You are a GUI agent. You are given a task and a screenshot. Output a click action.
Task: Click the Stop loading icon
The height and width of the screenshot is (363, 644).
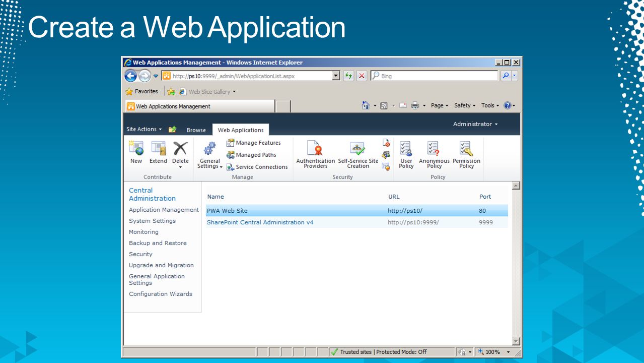(x=362, y=76)
